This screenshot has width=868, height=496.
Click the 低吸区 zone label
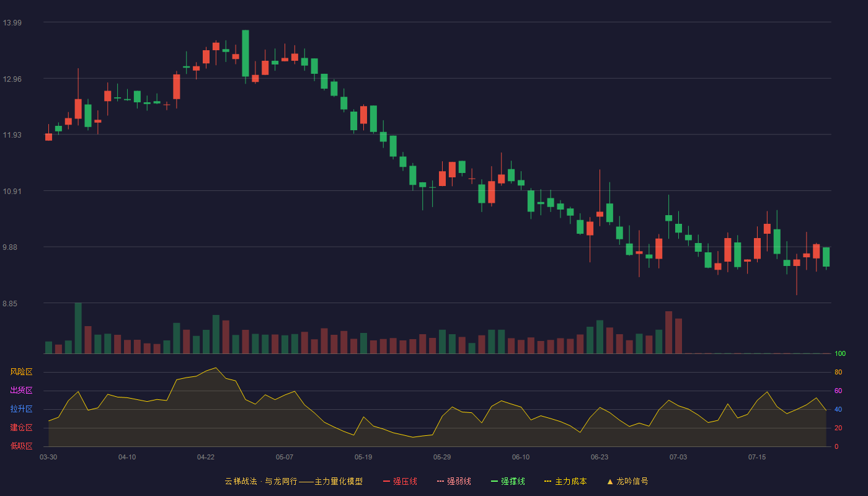pyautogui.click(x=21, y=446)
